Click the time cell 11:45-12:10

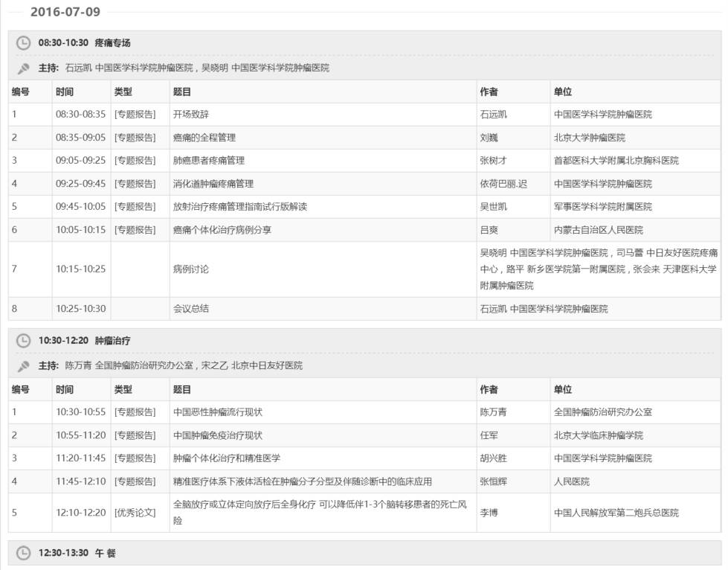pos(81,481)
